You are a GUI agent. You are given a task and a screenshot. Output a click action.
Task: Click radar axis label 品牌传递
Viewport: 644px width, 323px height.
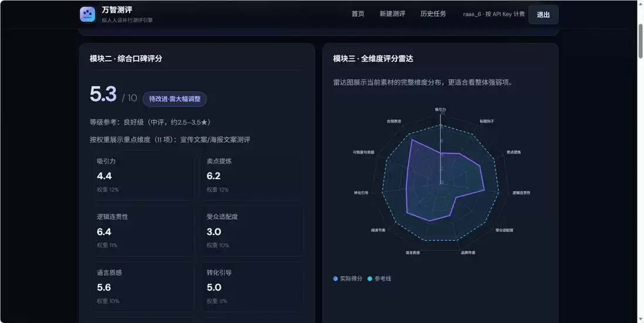[x=468, y=253]
